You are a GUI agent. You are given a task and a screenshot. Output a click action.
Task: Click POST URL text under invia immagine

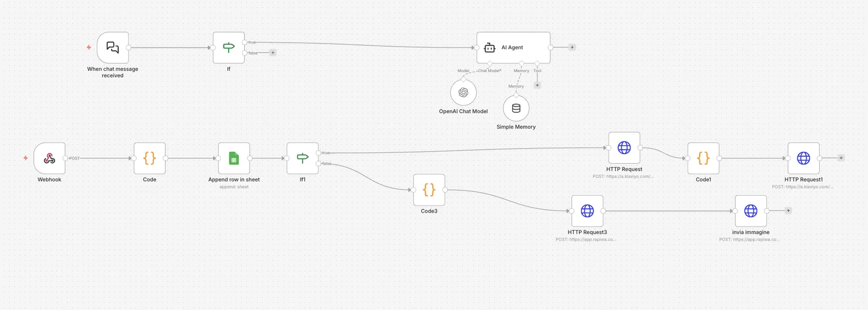[x=750, y=240]
